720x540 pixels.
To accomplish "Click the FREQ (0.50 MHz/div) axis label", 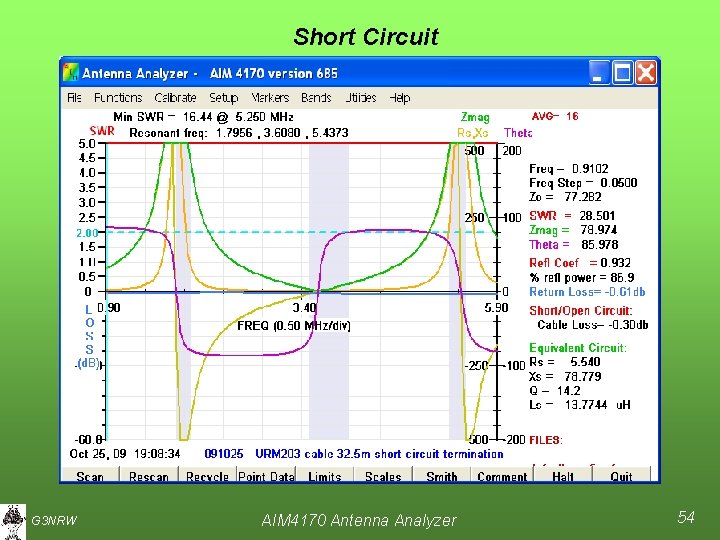I will (x=294, y=326).
